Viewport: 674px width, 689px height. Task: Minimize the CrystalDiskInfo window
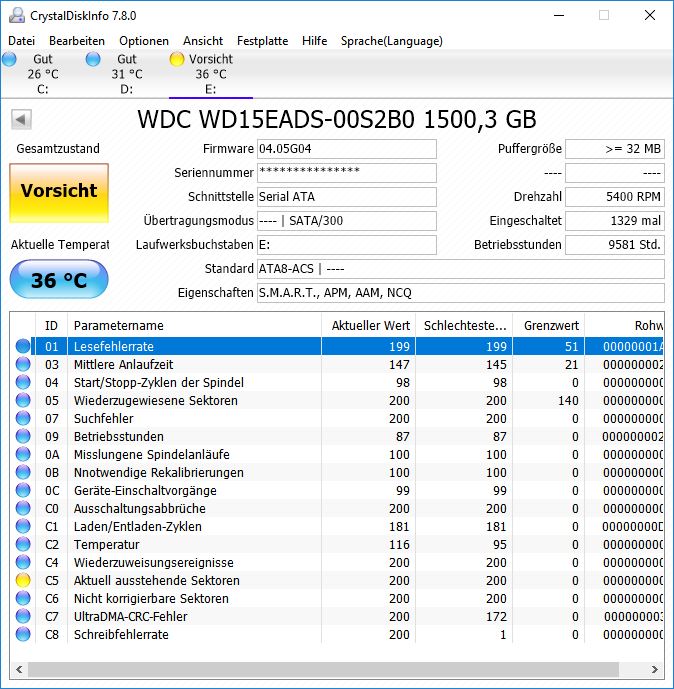[559, 15]
